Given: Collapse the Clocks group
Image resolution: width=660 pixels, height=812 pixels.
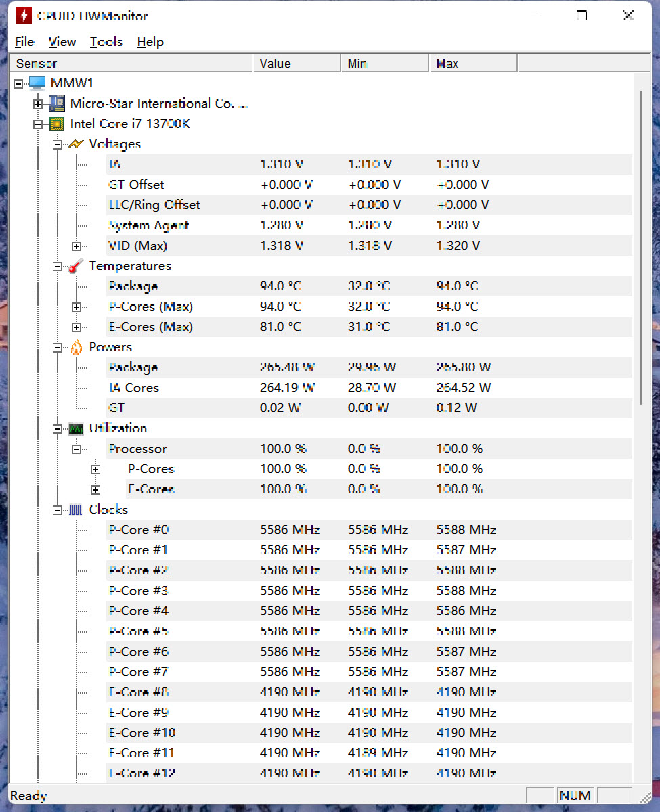Looking at the screenshot, I should (x=58, y=510).
